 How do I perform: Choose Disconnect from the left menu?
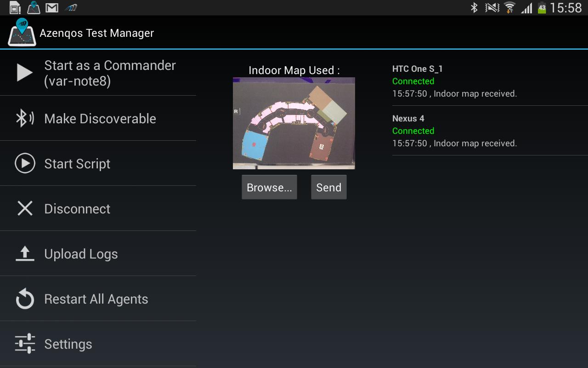pos(98,208)
